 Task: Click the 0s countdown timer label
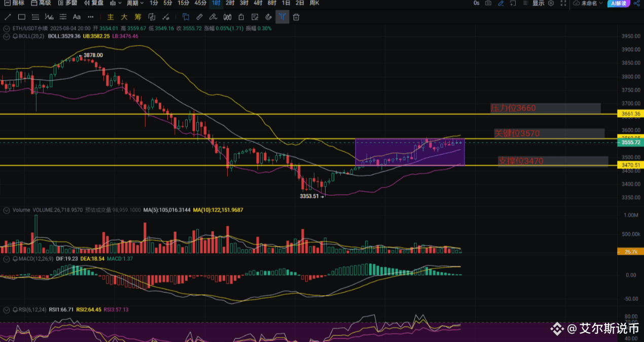click(477, 3)
